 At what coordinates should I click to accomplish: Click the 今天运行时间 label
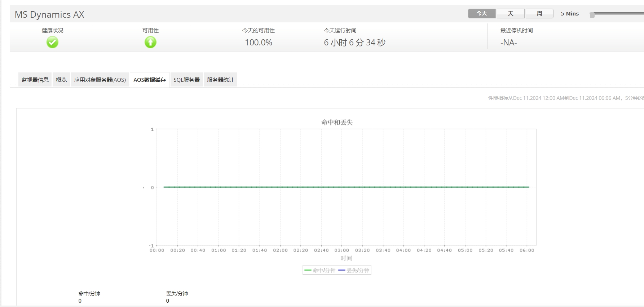[340, 30]
